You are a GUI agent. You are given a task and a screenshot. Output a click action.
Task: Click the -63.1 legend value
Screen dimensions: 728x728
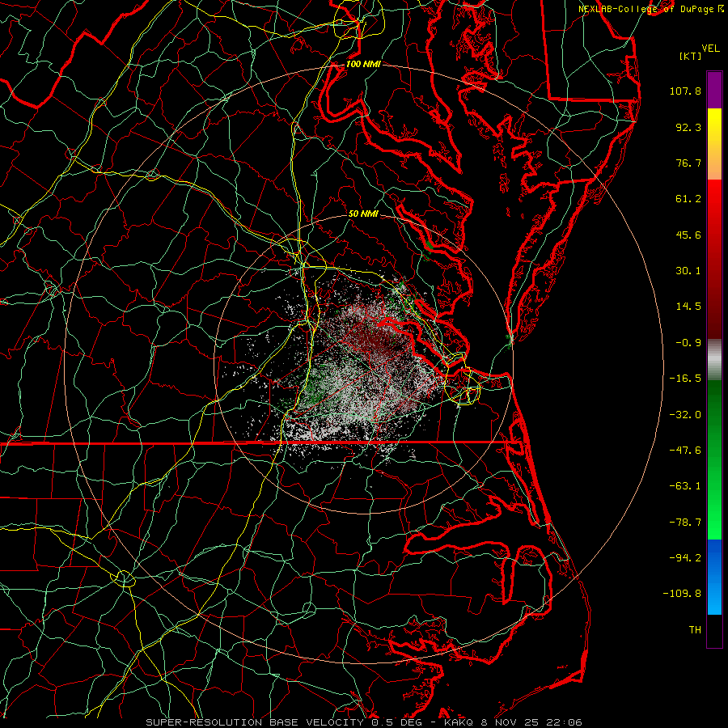(x=685, y=486)
